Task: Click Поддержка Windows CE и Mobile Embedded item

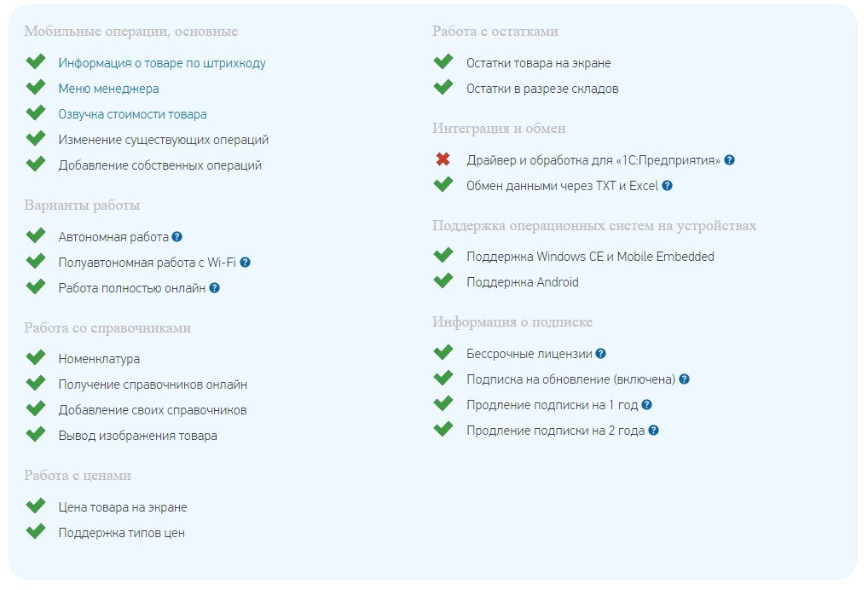Action: [590, 257]
